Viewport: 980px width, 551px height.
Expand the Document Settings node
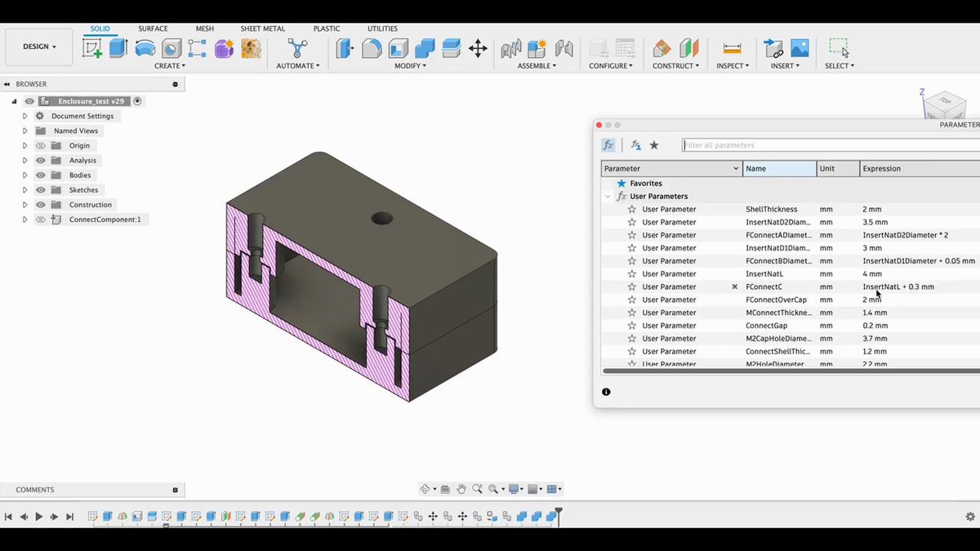point(24,116)
